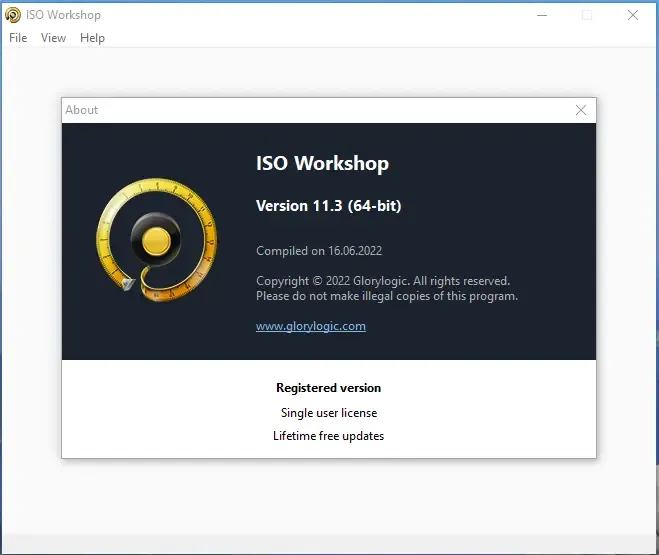Open the www.glorylogic.com link
Viewport: 659px width, 555px height.
click(x=311, y=326)
